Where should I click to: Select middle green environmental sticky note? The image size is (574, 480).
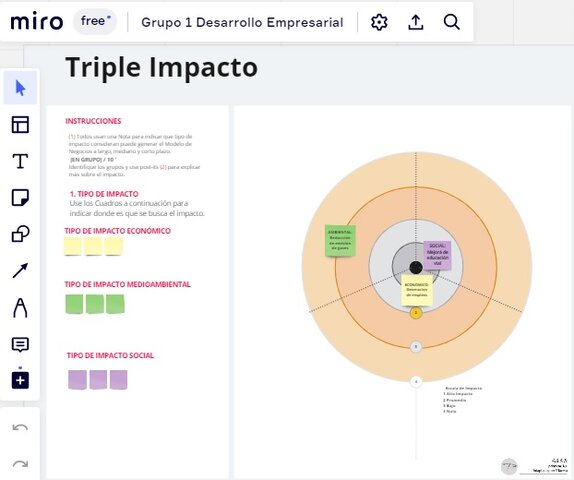click(95, 304)
